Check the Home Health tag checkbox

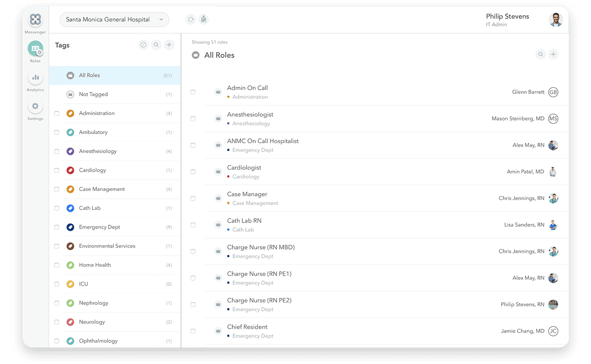(x=57, y=265)
